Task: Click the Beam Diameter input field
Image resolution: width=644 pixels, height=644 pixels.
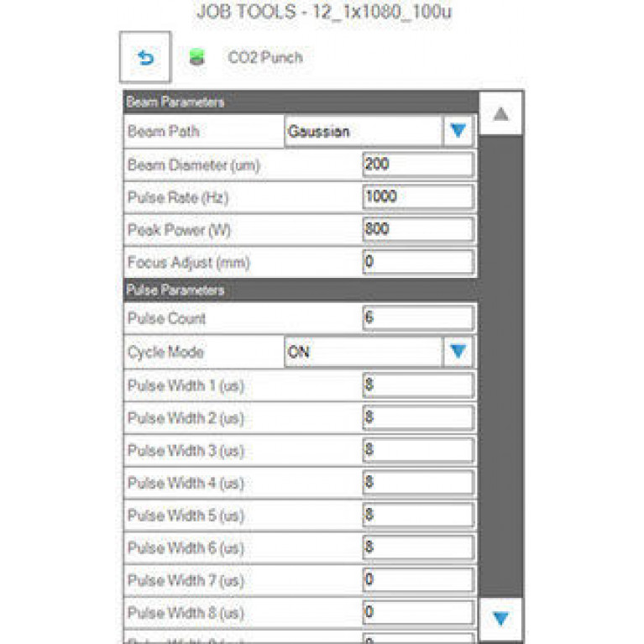Action: [418, 165]
